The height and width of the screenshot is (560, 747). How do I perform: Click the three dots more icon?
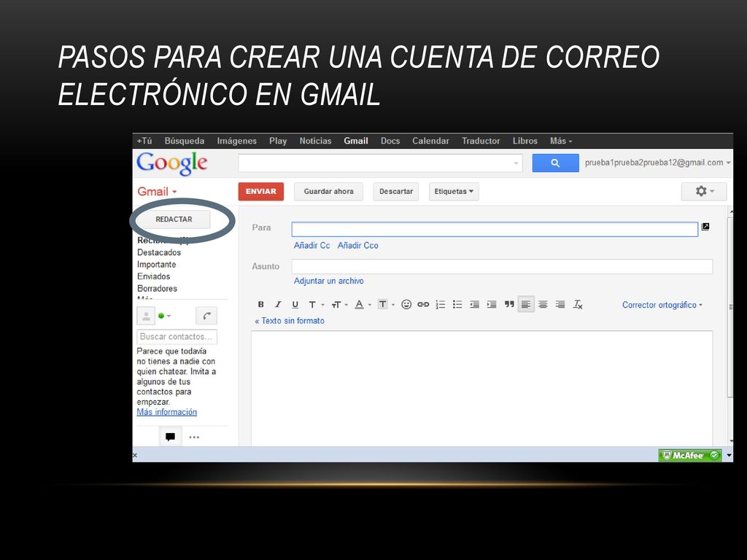(x=194, y=437)
